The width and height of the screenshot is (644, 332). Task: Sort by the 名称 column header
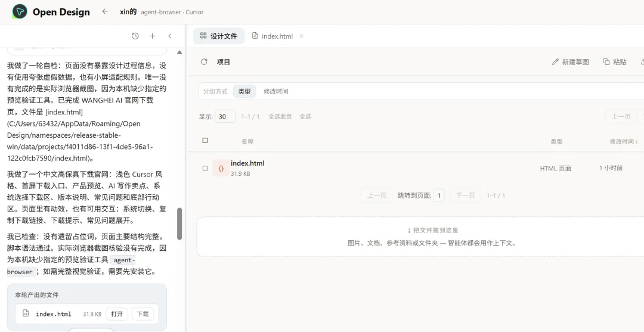(247, 142)
